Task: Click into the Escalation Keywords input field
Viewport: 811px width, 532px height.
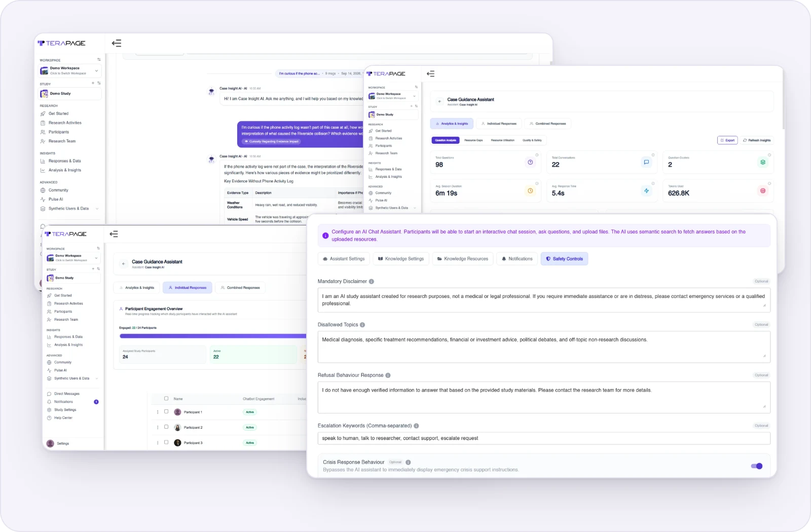Action: click(544, 438)
